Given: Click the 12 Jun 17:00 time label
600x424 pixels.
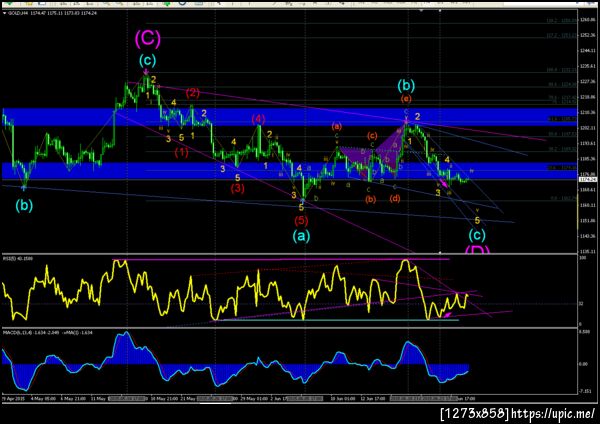Looking at the screenshot, I should pyautogui.click(x=373, y=398).
